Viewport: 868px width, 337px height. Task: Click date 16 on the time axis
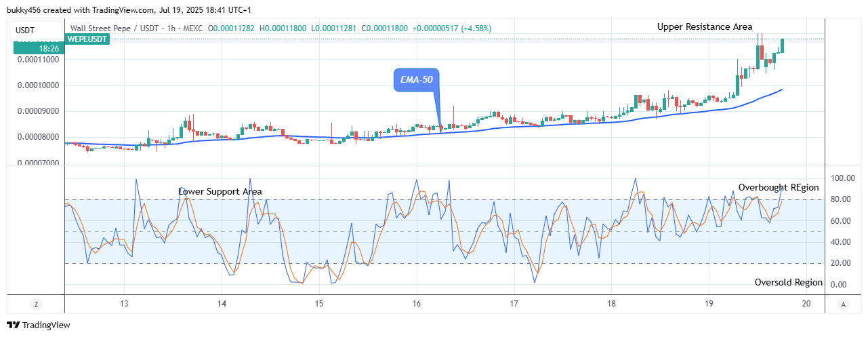click(417, 304)
